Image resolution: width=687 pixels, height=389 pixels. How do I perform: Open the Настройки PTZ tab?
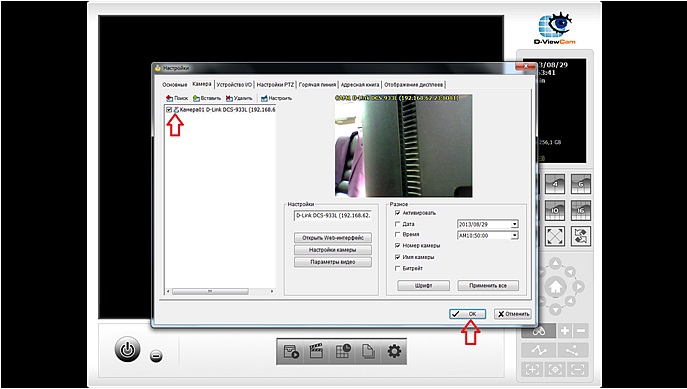click(x=275, y=85)
